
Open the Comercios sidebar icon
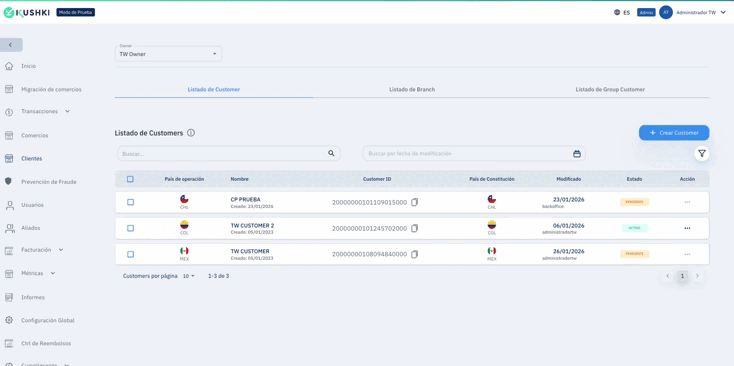8,135
